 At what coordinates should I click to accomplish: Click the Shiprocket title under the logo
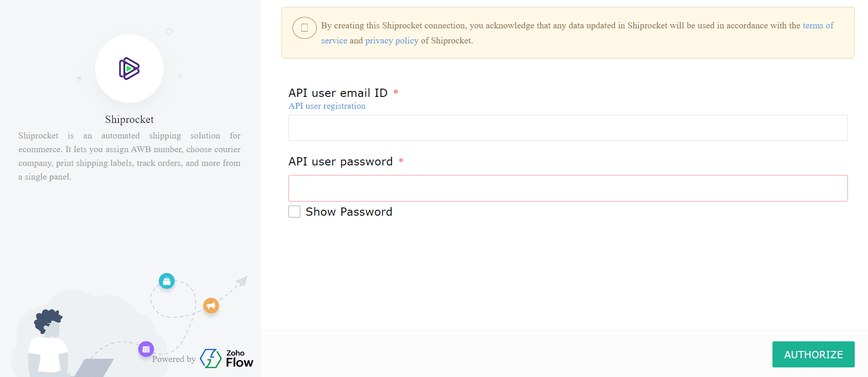pyautogui.click(x=129, y=120)
